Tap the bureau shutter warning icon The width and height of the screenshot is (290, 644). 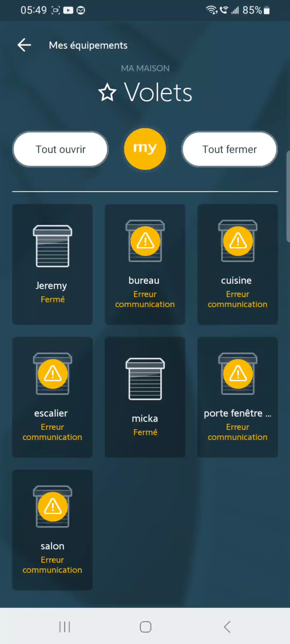145,241
